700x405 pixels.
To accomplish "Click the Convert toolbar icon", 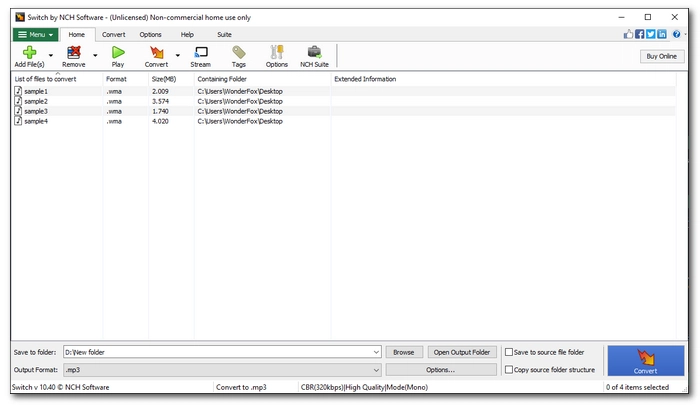I will (156, 52).
